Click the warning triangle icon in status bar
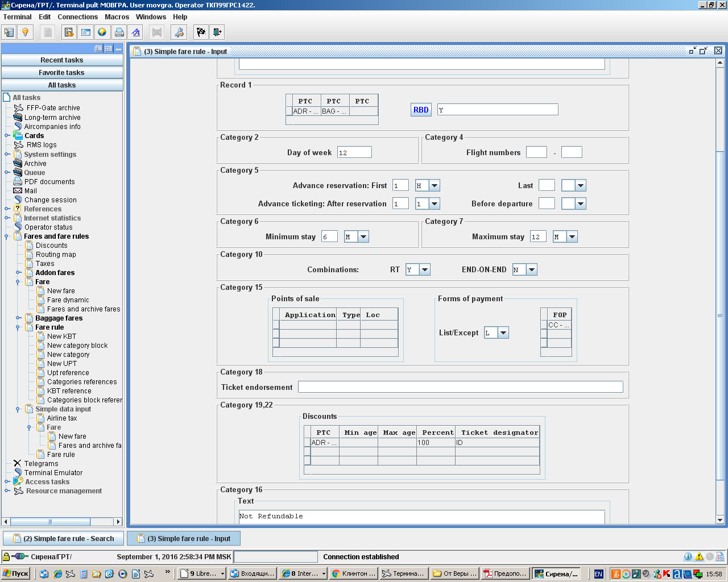Screen dimensions: 728x582 point(699,557)
